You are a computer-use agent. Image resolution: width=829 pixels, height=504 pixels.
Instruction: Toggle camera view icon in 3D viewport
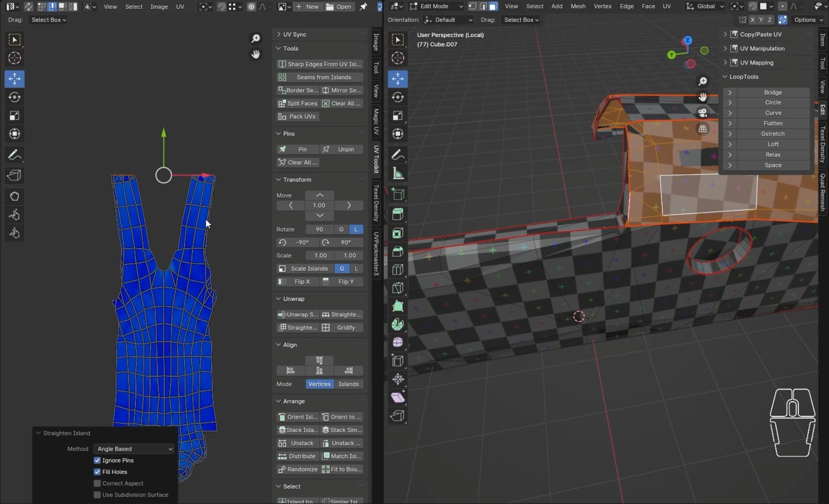pos(702,113)
